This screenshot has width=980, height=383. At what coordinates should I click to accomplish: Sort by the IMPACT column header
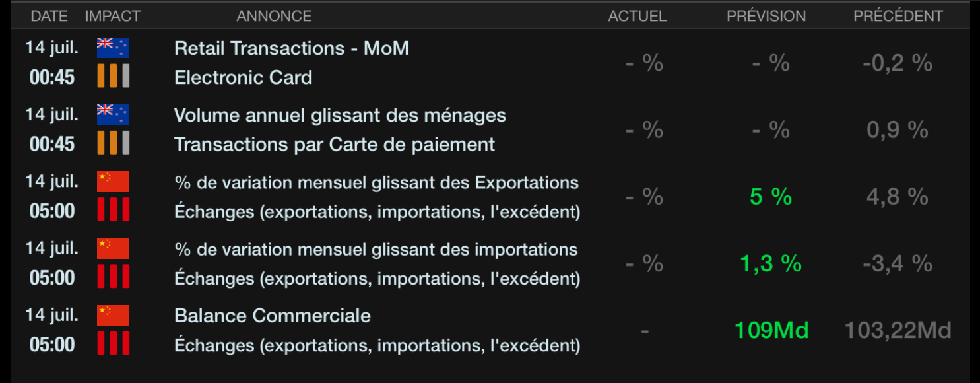pos(113,16)
